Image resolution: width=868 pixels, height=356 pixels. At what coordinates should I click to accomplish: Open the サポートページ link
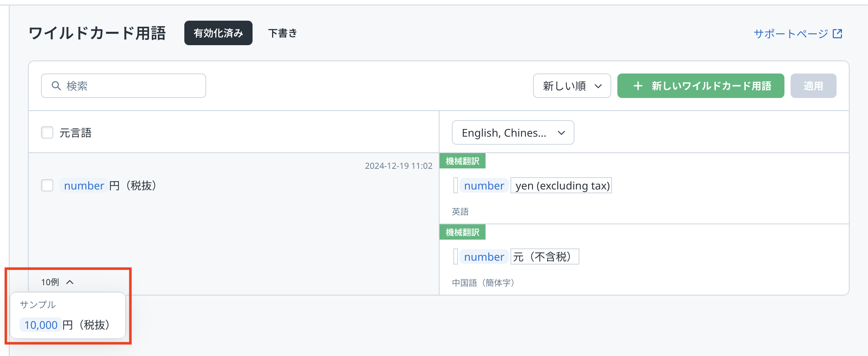791,34
